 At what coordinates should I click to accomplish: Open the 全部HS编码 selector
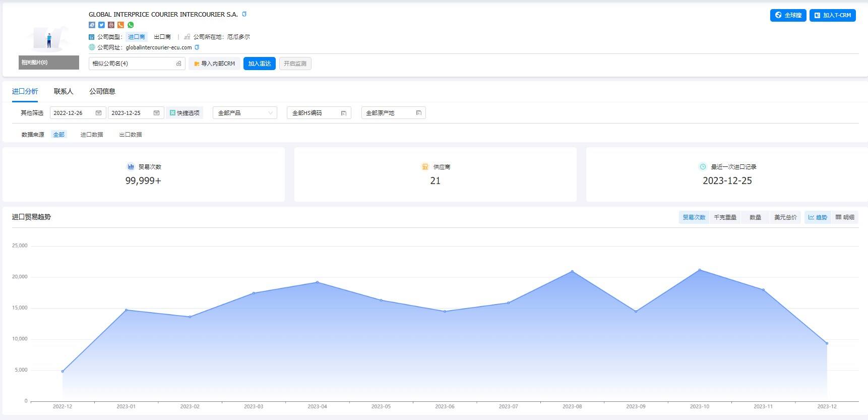pyautogui.click(x=319, y=113)
